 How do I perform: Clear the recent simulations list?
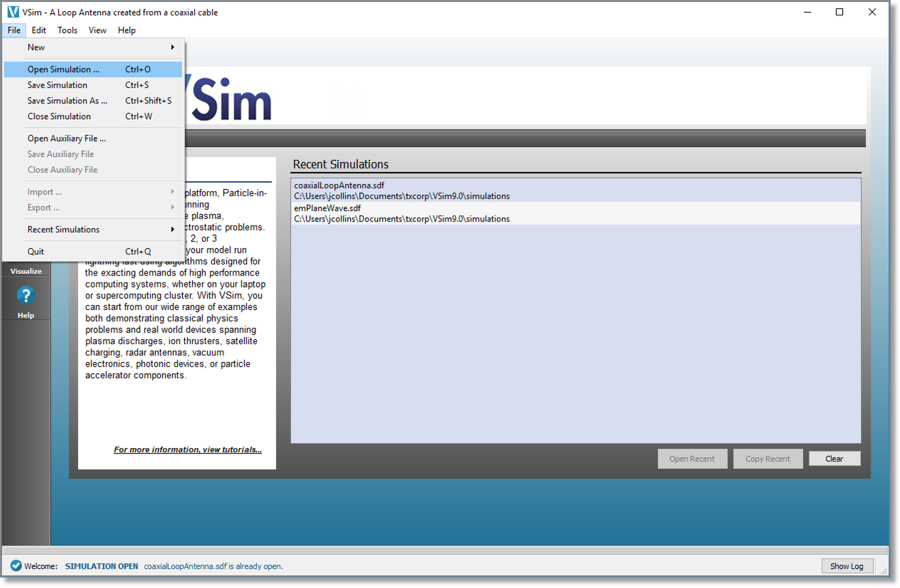point(834,459)
